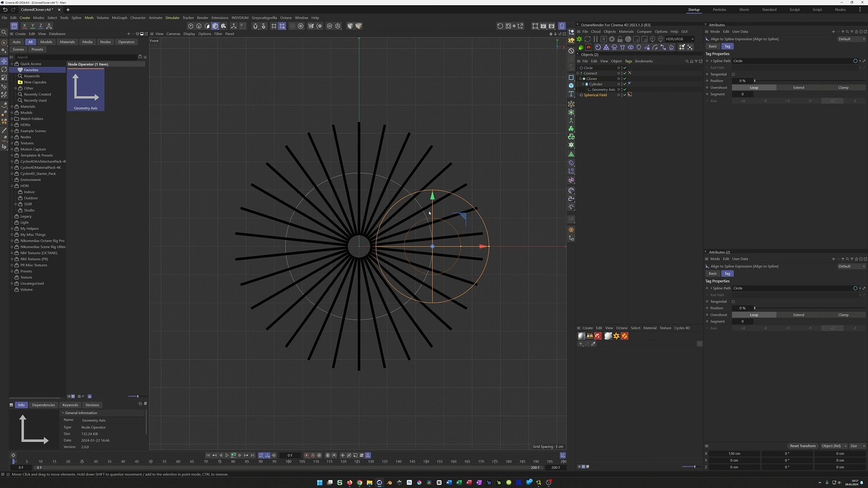The height and width of the screenshot is (488, 868).
Task: Collapse the Cloner hierarchy
Action: (580, 79)
